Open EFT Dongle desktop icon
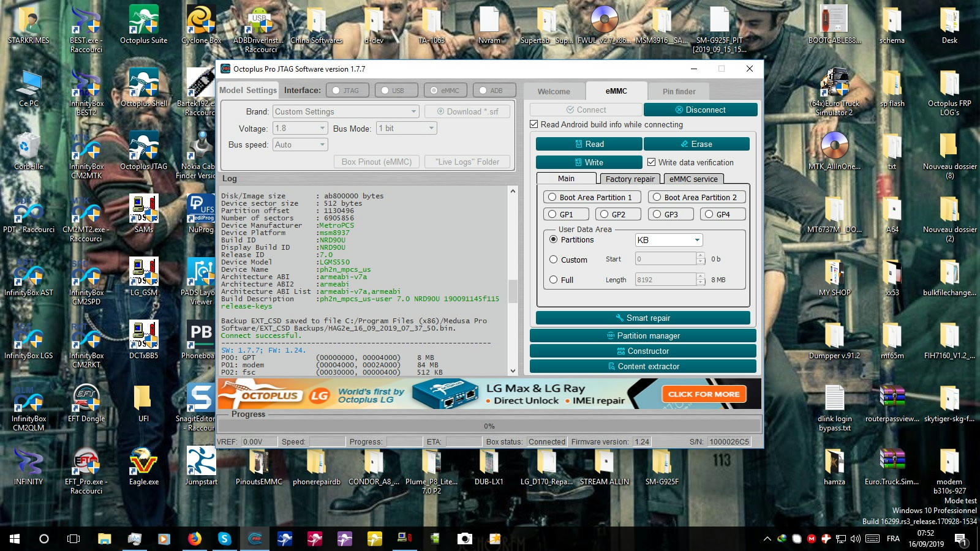 (86, 403)
